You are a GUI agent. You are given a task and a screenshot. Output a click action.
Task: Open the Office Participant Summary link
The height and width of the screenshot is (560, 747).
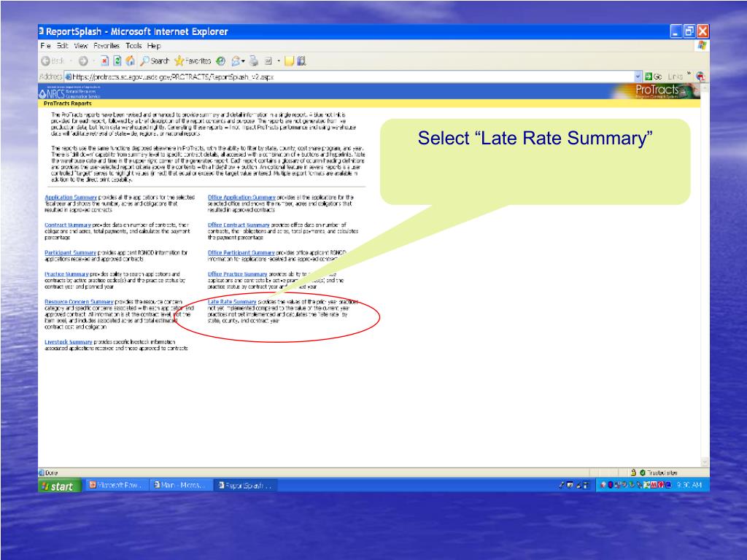241,252
